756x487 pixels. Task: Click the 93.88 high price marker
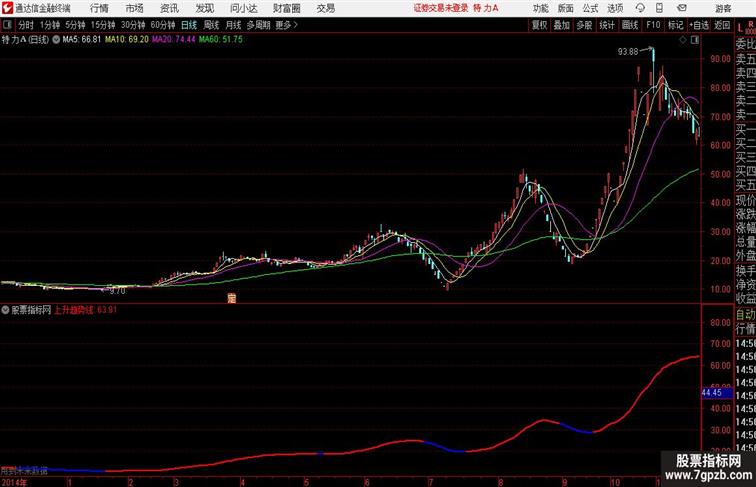628,52
